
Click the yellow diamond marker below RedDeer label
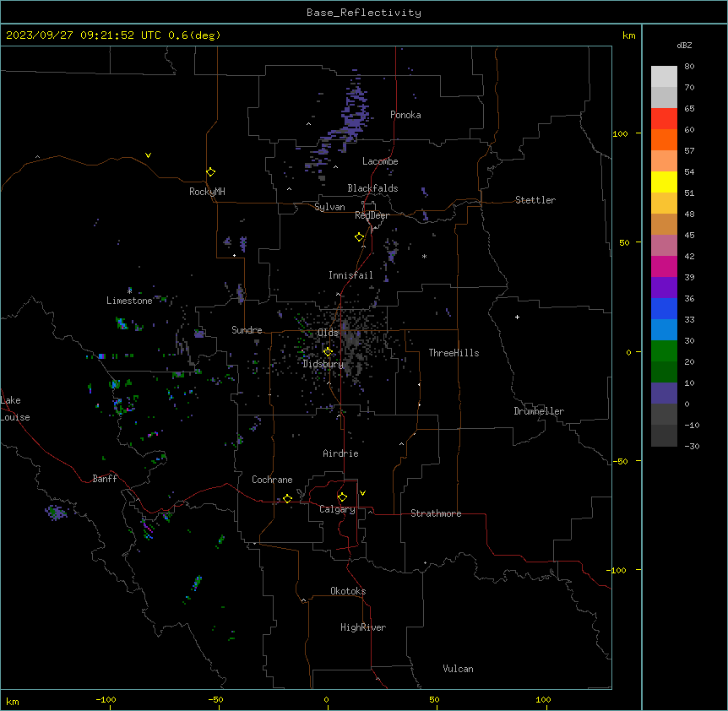pos(360,237)
